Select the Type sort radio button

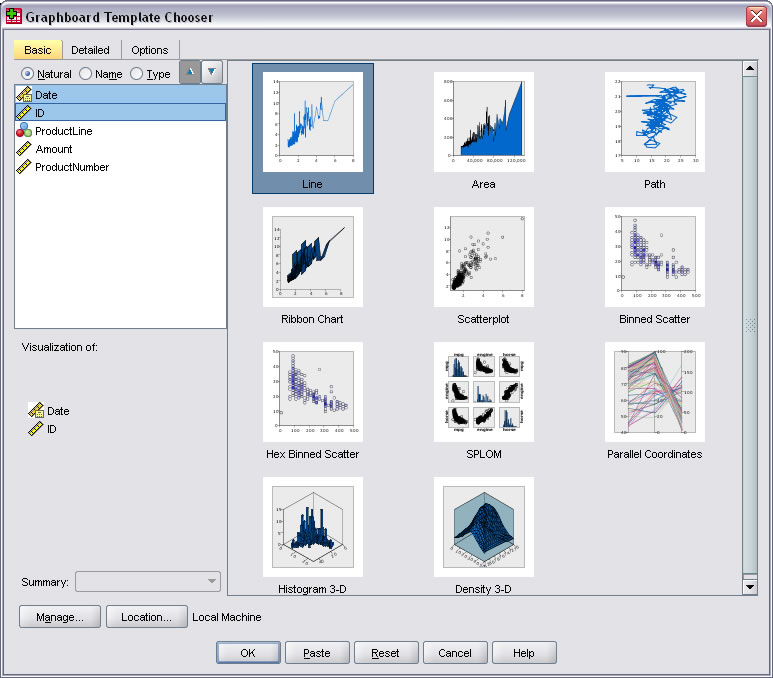pyautogui.click(x=137, y=74)
